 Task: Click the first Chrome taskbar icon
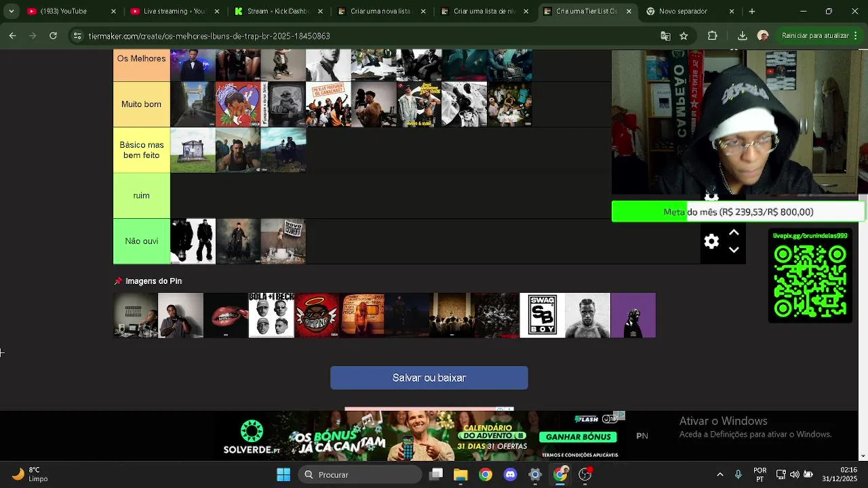click(x=486, y=474)
